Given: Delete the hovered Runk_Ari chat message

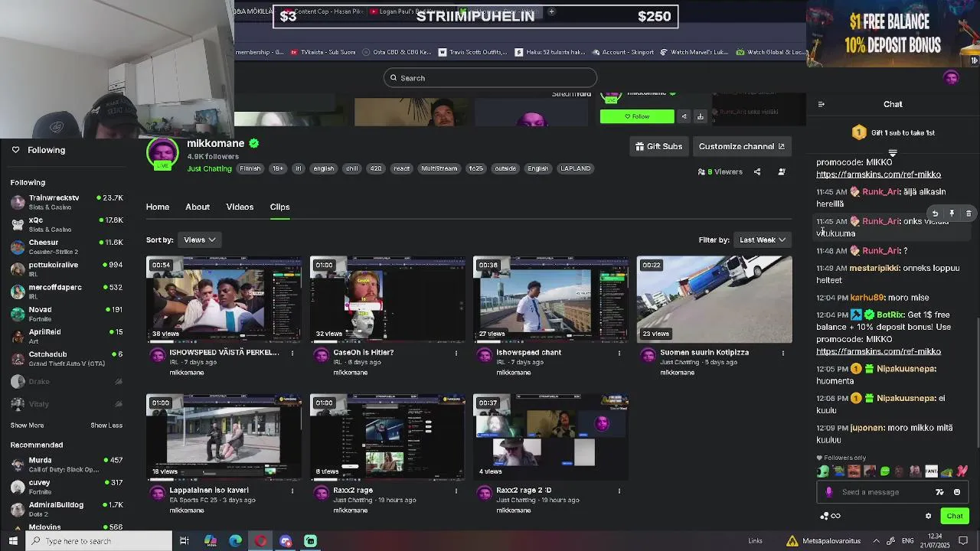Looking at the screenshot, I should click(969, 214).
